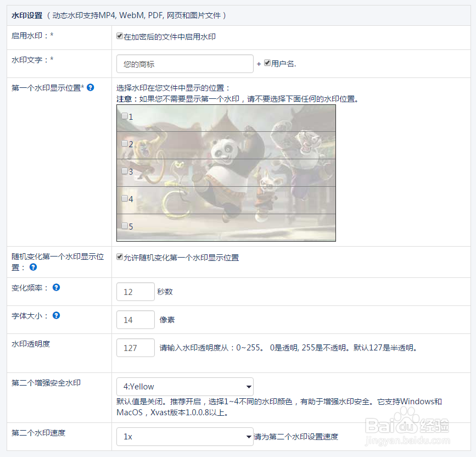Click the Kung Fu Panda preview image
The width and height of the screenshot is (476, 457).
[226, 173]
